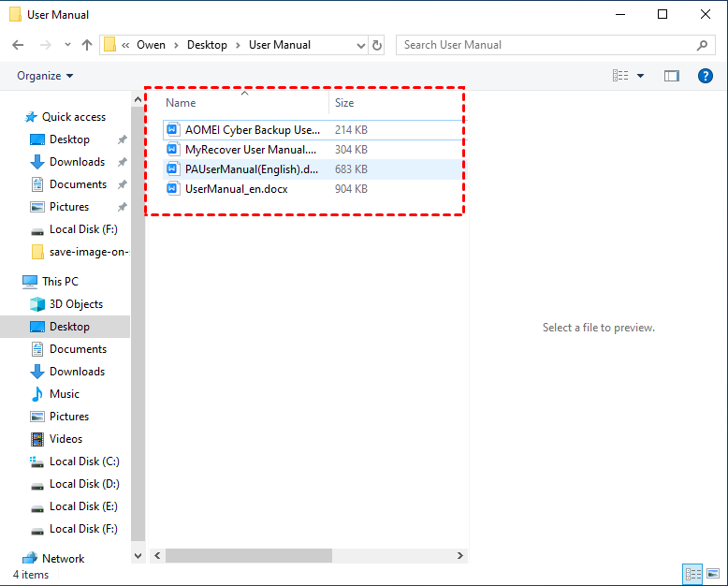The height and width of the screenshot is (586, 728).
Task: Sort files by the Size column
Action: click(x=344, y=103)
